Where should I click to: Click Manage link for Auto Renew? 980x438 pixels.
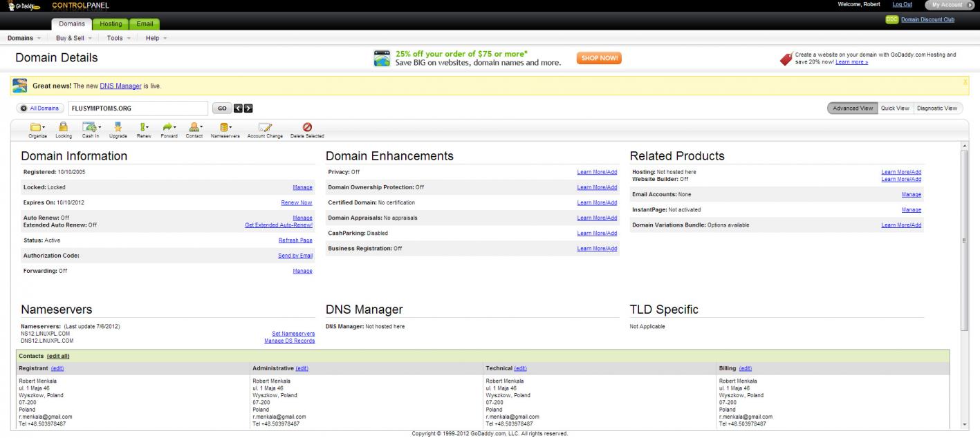click(x=303, y=218)
